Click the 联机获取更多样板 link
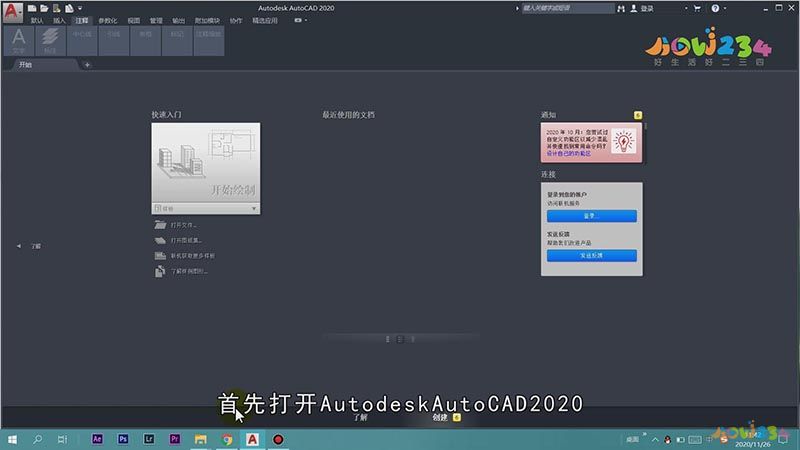This screenshot has width=800, height=450. click(193, 256)
